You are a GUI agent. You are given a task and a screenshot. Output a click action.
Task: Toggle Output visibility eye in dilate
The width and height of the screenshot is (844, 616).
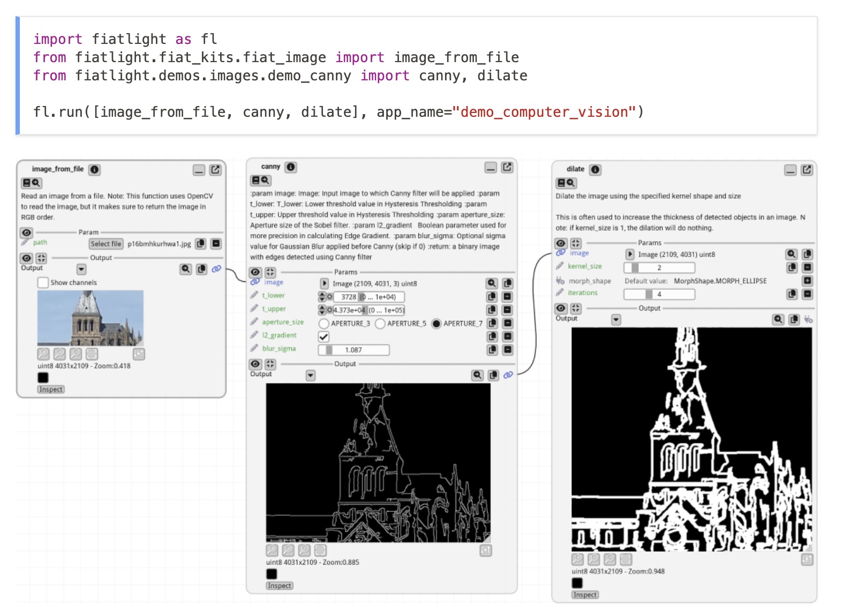tap(561, 309)
